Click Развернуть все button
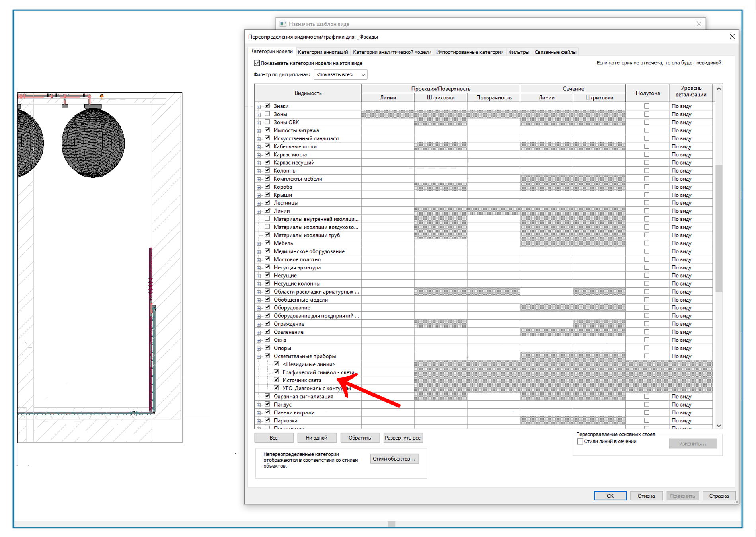 coord(403,438)
